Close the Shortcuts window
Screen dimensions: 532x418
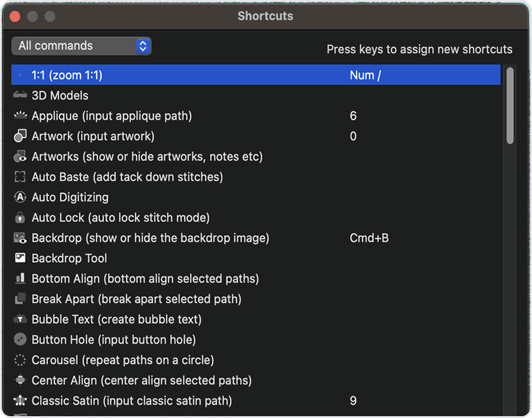click(15, 16)
